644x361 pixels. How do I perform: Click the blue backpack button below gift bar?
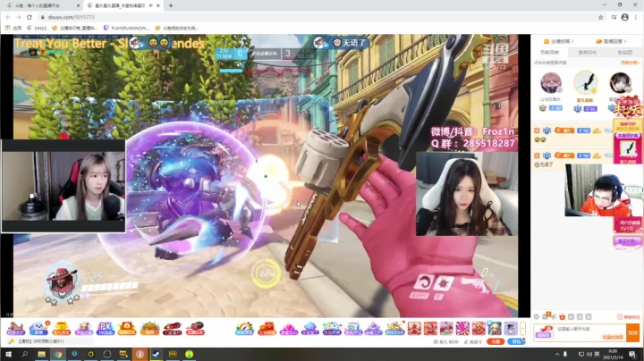(x=516, y=341)
